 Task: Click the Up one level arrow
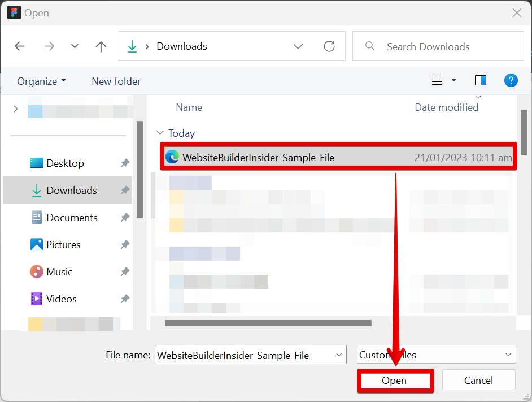tap(101, 46)
